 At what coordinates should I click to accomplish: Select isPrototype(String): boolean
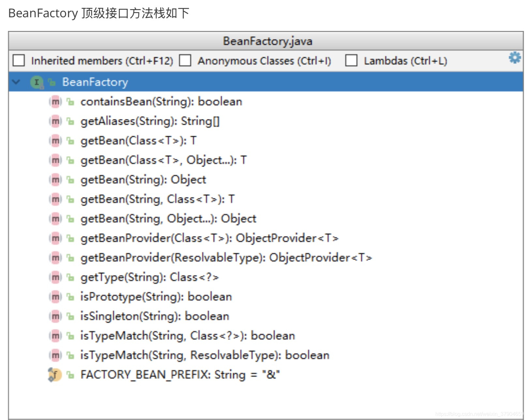pos(156,297)
